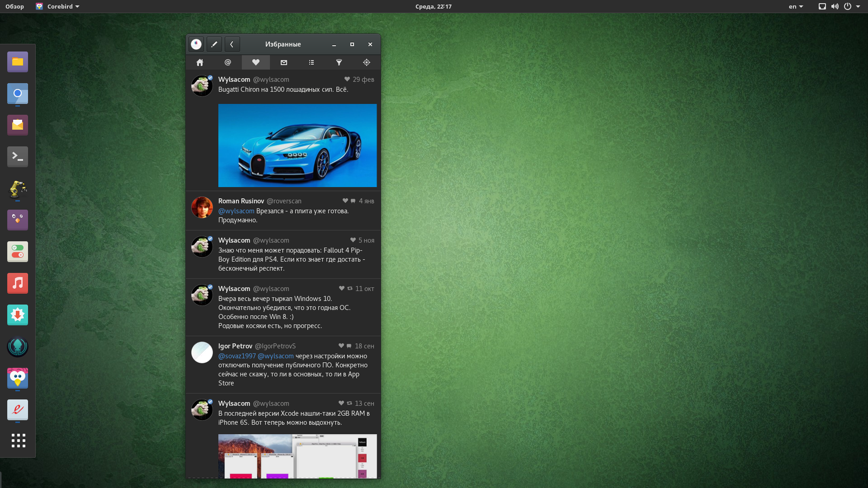Go back using the header chevron button

pos(232,44)
